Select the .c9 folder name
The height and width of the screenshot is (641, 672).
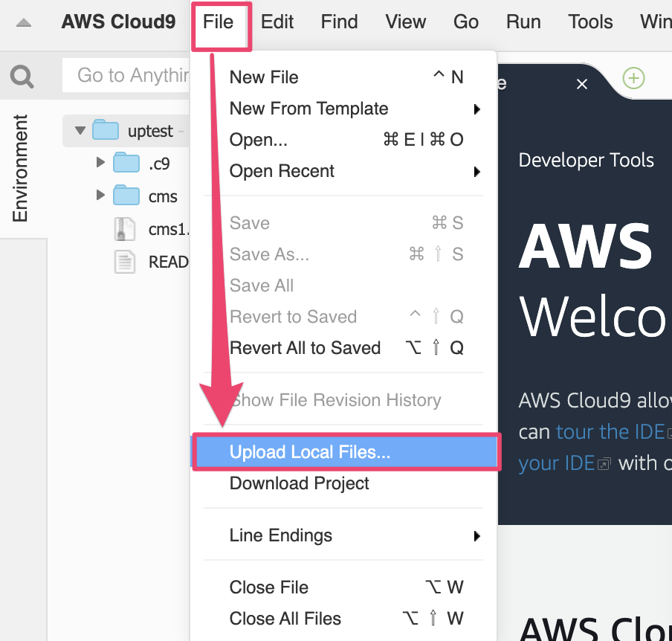tap(159, 164)
